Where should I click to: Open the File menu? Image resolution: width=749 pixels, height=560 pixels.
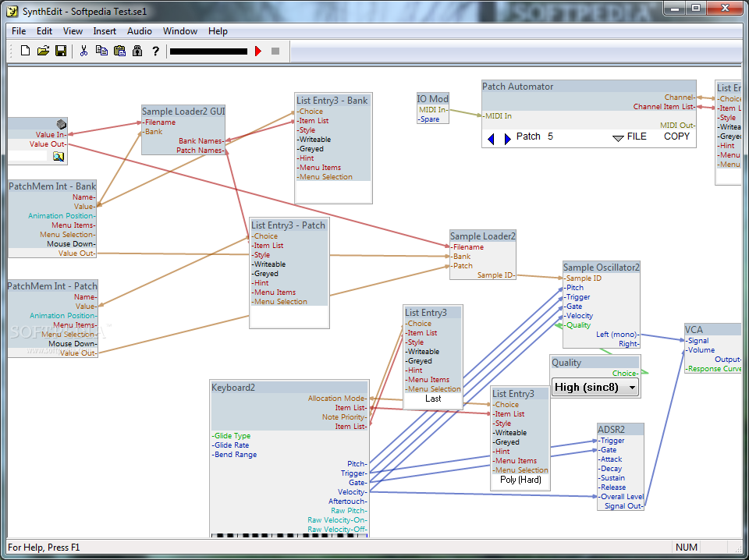pos(19,31)
